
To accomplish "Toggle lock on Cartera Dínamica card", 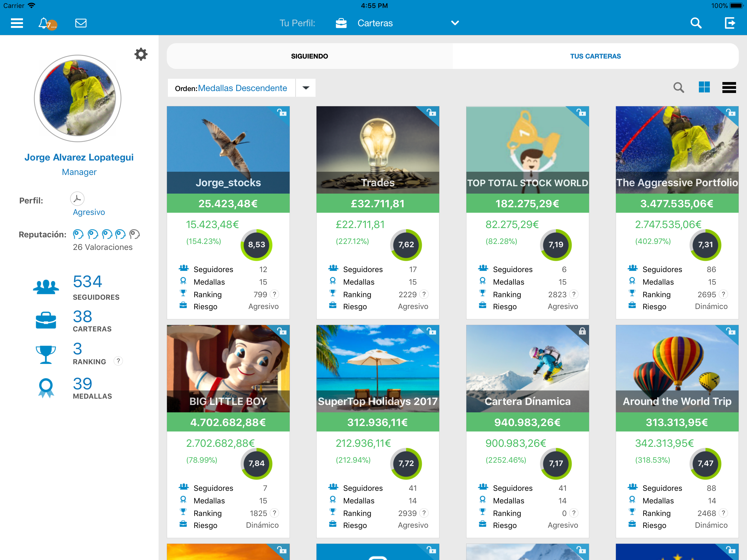I will (x=582, y=331).
